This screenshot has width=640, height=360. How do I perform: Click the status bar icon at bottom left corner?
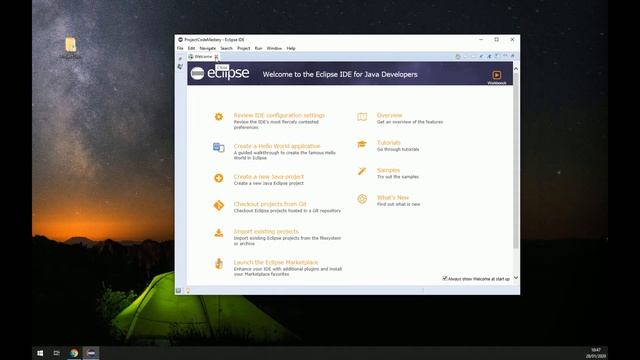tap(178, 291)
